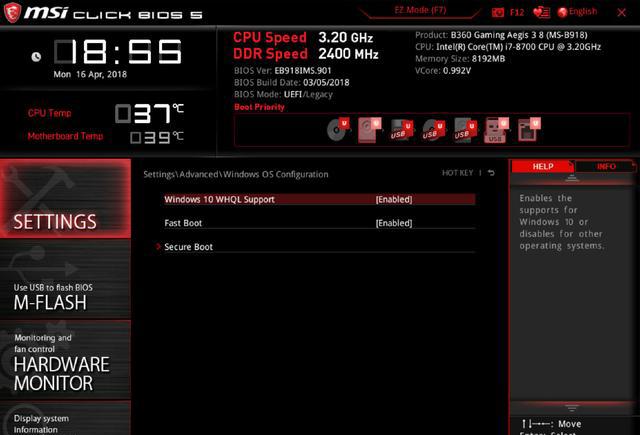Click the CPU Speed 3.20 GHz value
Screen dimensions: 640x435
tap(345, 38)
